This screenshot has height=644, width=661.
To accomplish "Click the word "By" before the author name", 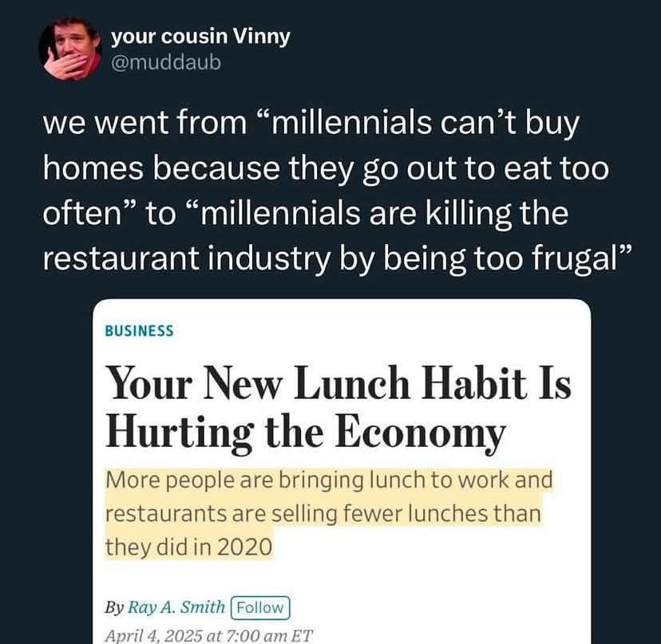I will pos(114,607).
